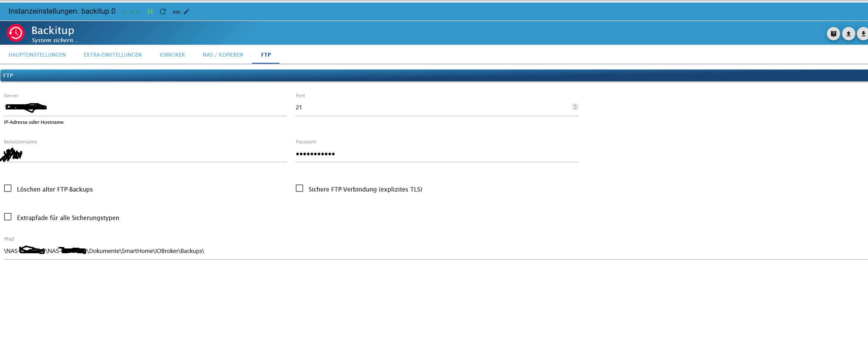Tick Sichere FTP-Verbindung (explizites TLS) checkbox

coord(299,189)
